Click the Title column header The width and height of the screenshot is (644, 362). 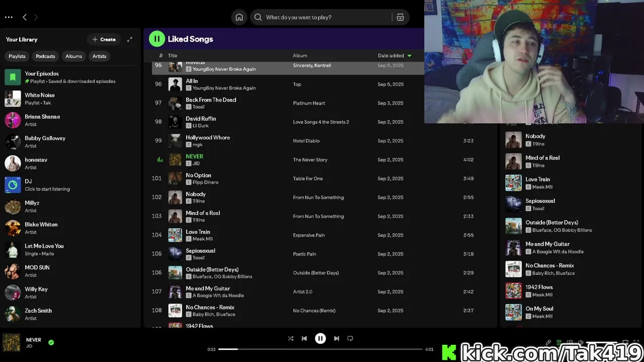click(173, 56)
